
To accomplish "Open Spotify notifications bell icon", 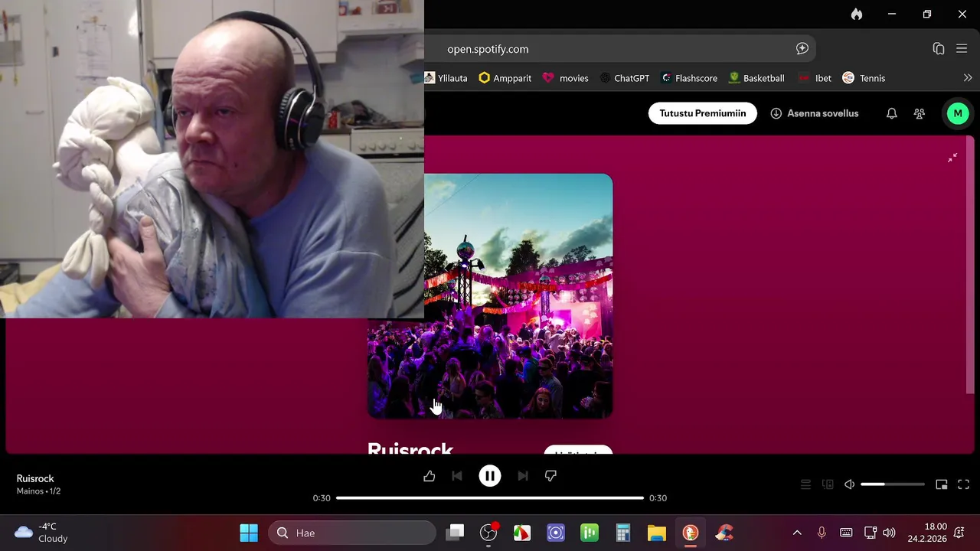I will [892, 113].
